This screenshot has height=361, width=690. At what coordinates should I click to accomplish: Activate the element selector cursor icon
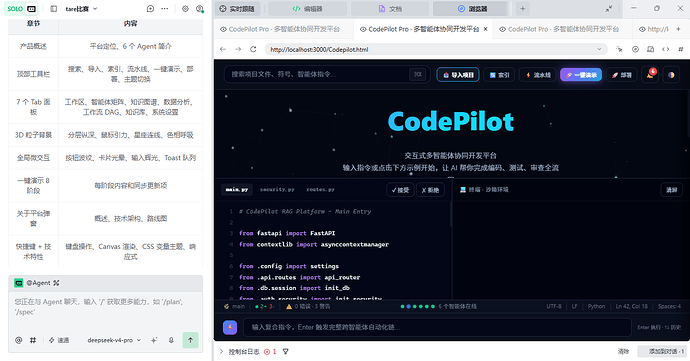[620, 49]
